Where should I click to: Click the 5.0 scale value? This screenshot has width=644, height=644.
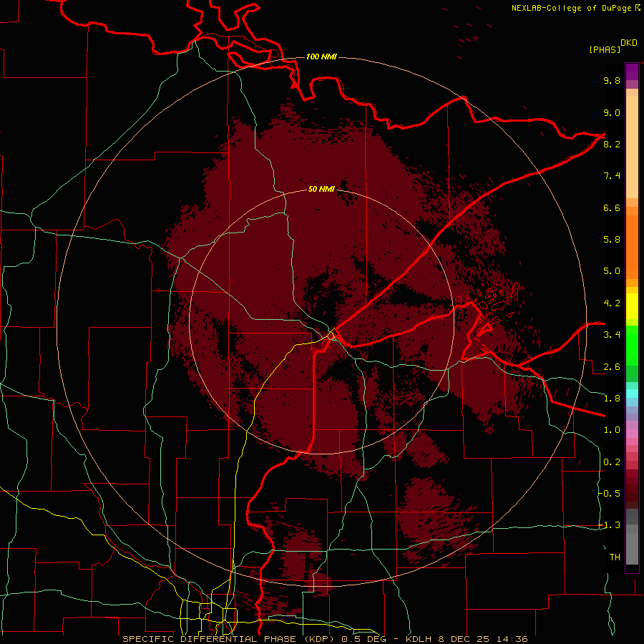[x=612, y=271]
